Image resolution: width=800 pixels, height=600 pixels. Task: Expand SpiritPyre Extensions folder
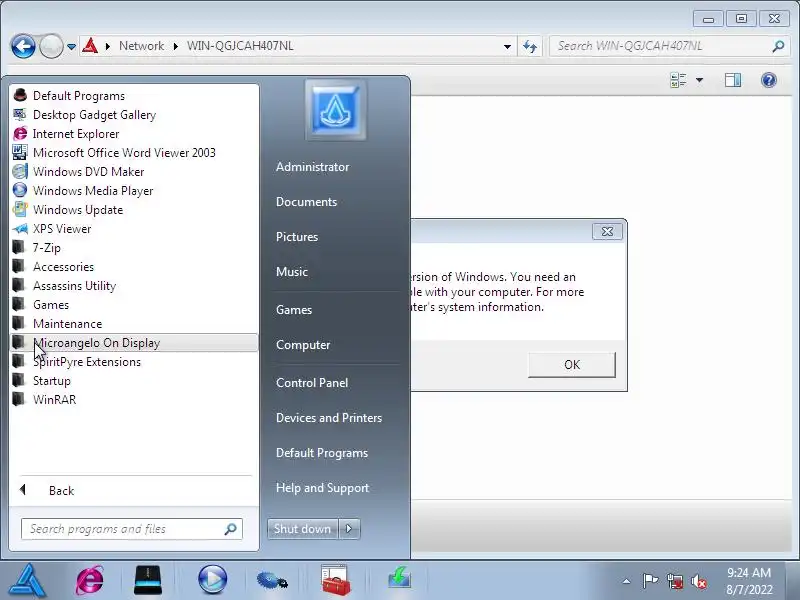[134, 362]
